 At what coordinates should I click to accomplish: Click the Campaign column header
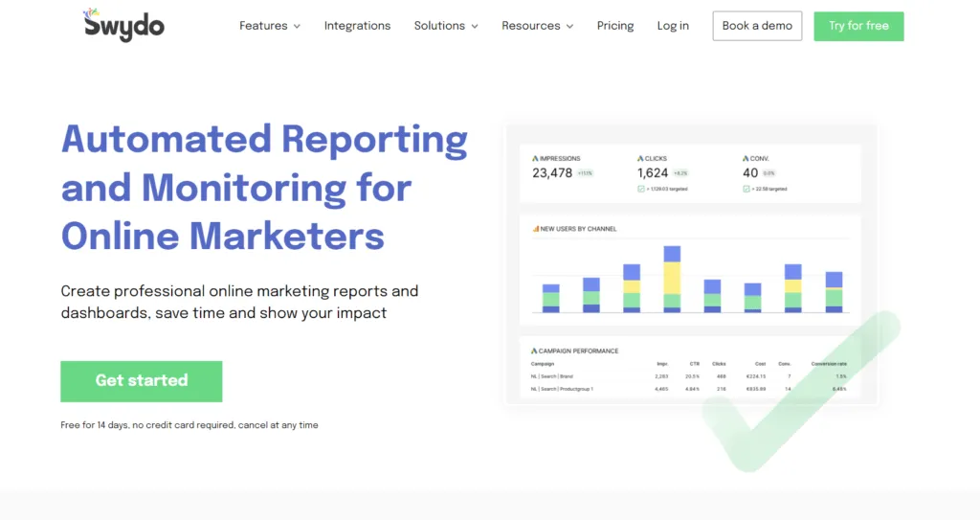[x=543, y=364]
